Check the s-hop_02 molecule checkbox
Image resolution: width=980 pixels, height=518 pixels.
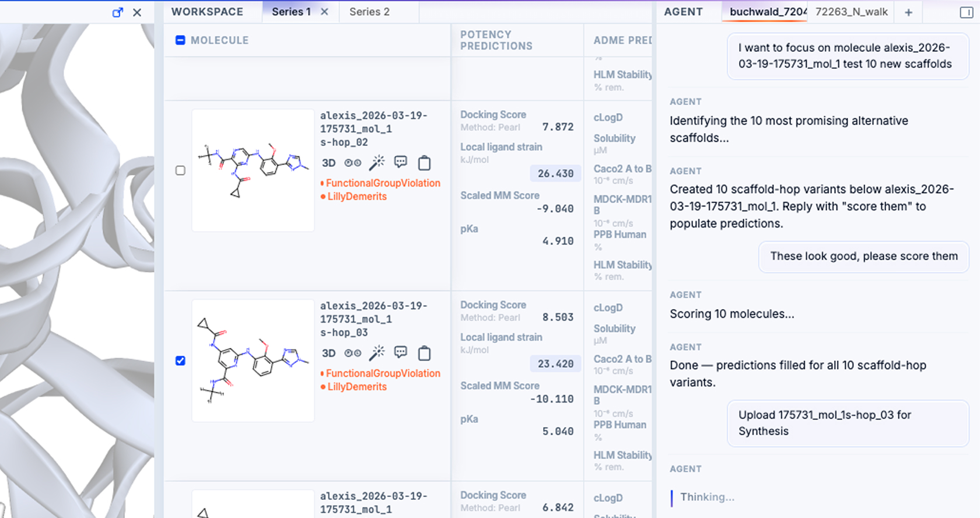click(180, 170)
